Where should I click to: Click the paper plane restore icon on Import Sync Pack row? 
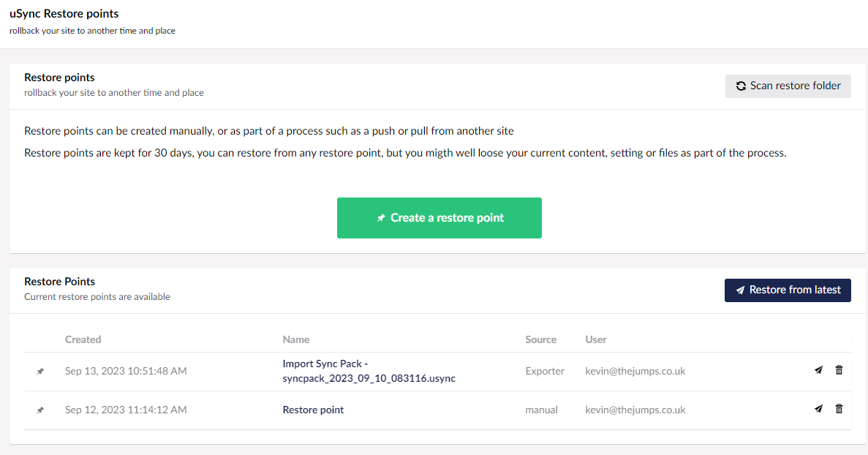[x=818, y=370]
